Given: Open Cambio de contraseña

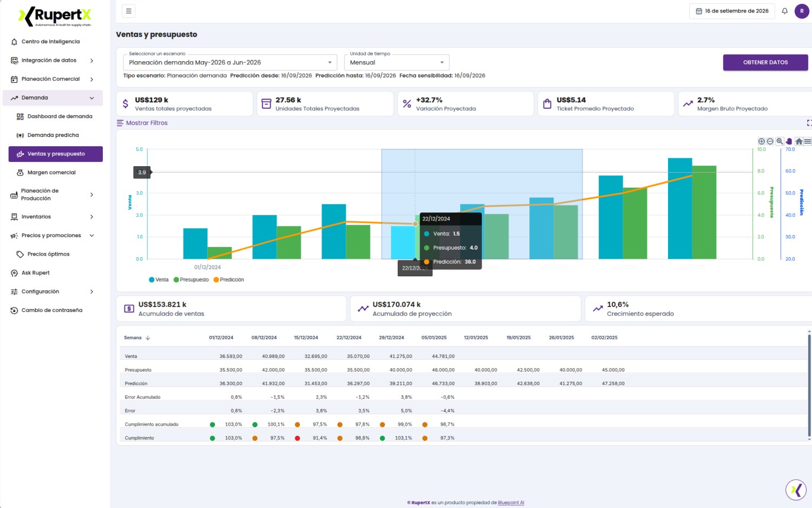Looking at the screenshot, I should coord(51,310).
